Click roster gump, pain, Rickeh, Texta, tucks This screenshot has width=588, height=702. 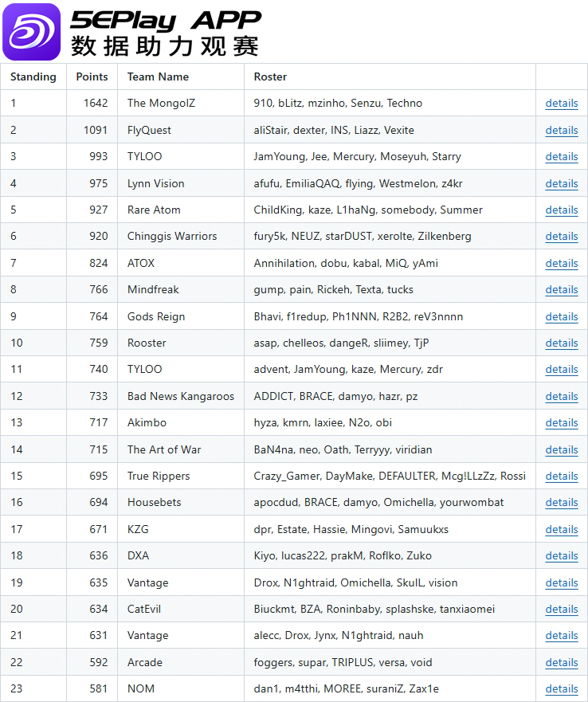point(334,289)
